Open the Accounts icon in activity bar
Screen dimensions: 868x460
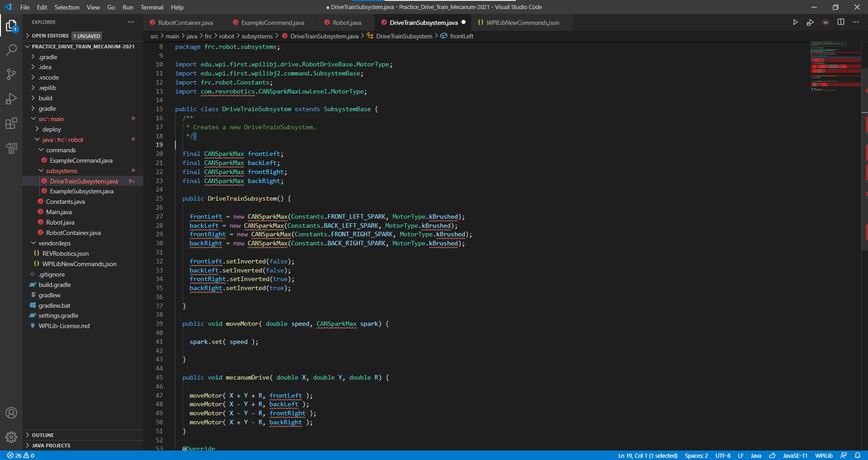click(x=11, y=413)
